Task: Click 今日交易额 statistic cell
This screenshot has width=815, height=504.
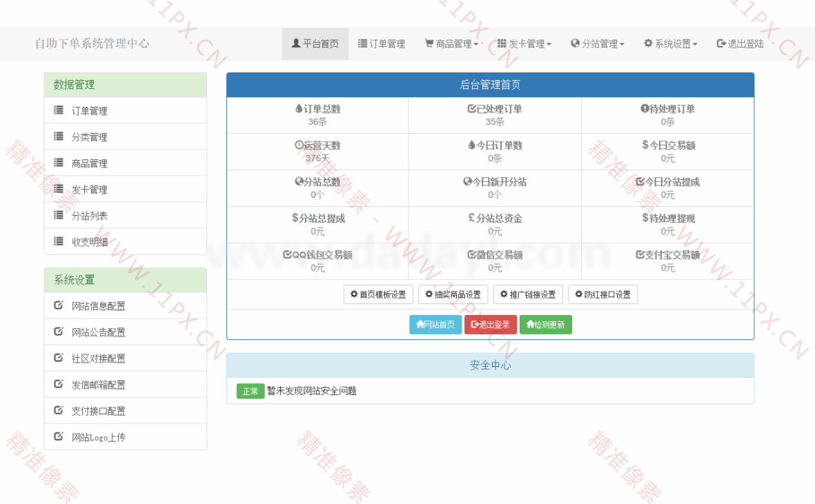Action: click(x=667, y=152)
